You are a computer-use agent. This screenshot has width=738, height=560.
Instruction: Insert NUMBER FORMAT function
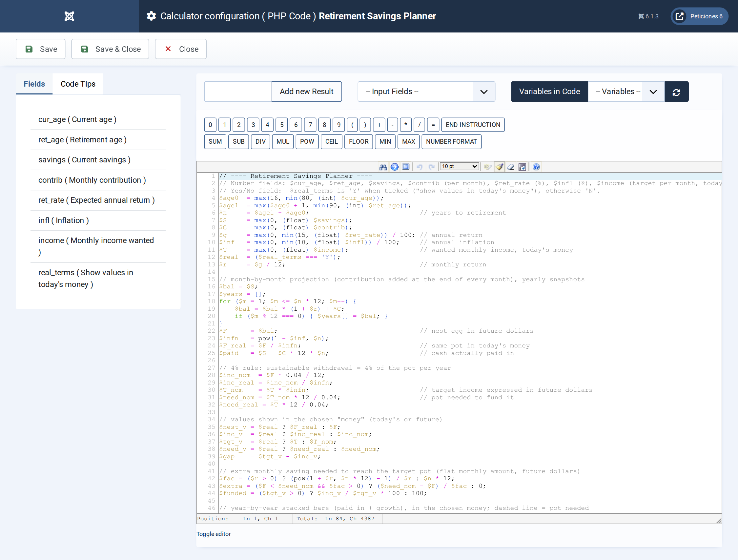pos(451,141)
